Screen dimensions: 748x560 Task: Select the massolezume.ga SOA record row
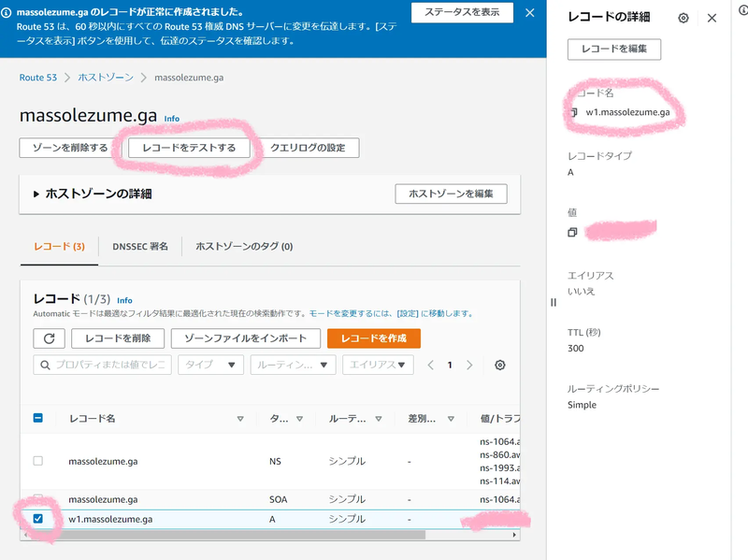coord(270,499)
